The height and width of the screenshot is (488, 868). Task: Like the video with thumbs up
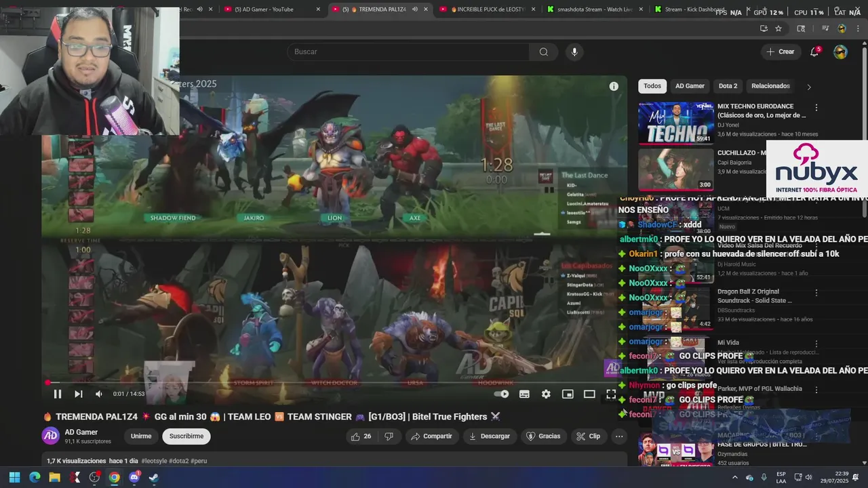point(360,436)
